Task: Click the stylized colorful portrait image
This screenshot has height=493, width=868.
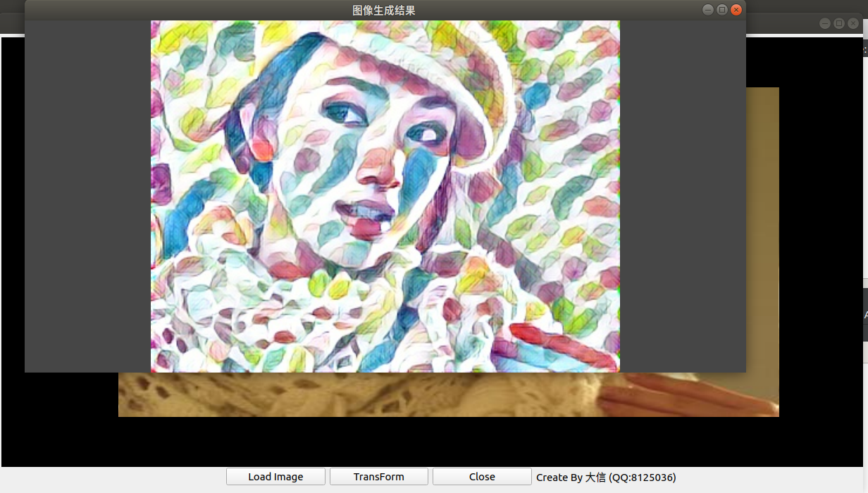Action: pos(385,196)
